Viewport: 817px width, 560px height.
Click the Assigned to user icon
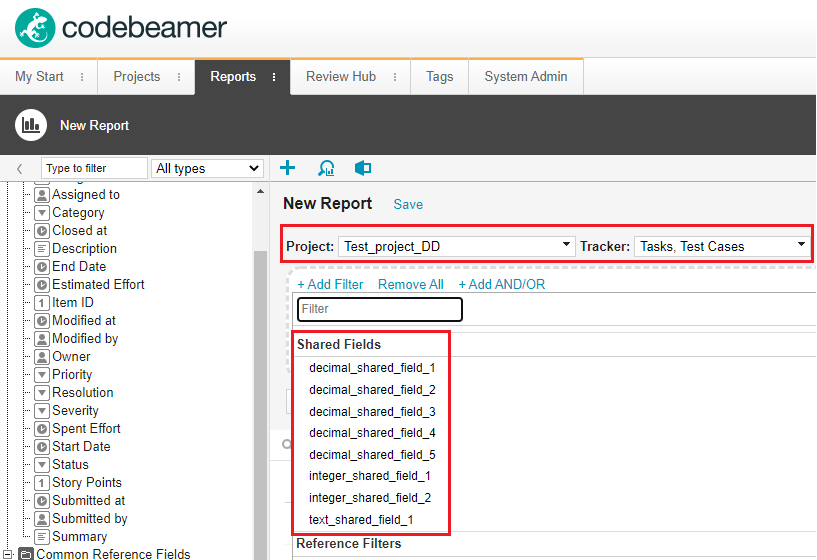click(x=42, y=195)
